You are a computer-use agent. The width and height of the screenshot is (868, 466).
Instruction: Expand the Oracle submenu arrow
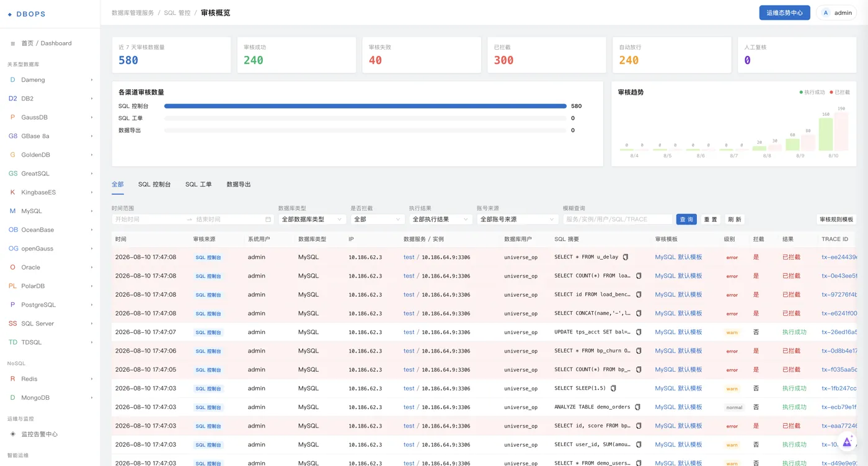[92, 267]
